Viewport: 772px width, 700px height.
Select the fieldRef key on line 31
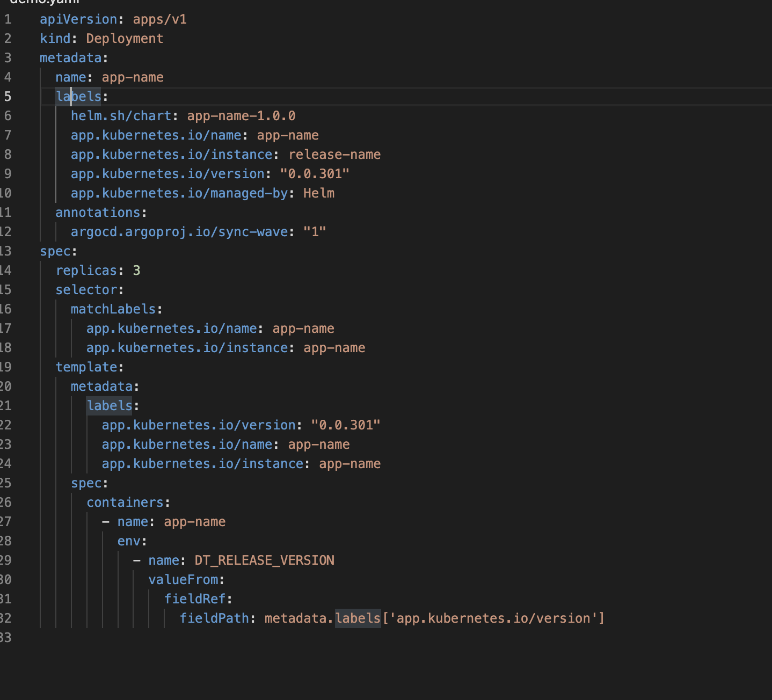tap(195, 599)
